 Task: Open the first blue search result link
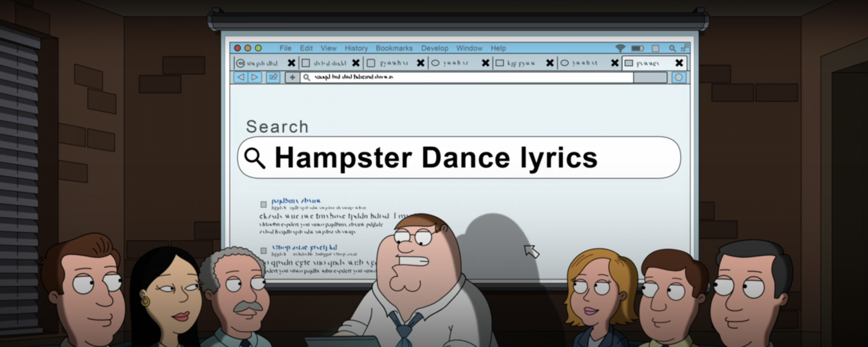[x=296, y=201]
